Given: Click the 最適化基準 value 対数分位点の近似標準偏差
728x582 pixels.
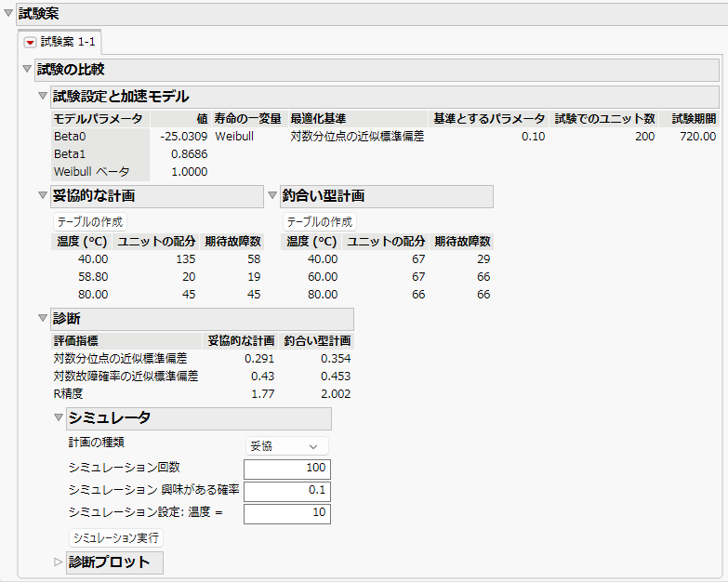Looking at the screenshot, I should [x=357, y=137].
